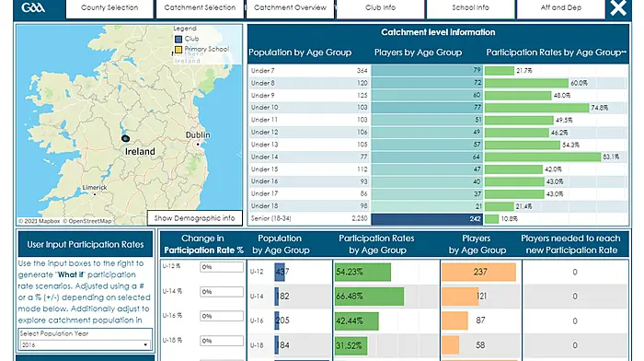Click the U-18 participation rate bar 31.52%
This screenshot has width=644, height=361.
point(351,345)
